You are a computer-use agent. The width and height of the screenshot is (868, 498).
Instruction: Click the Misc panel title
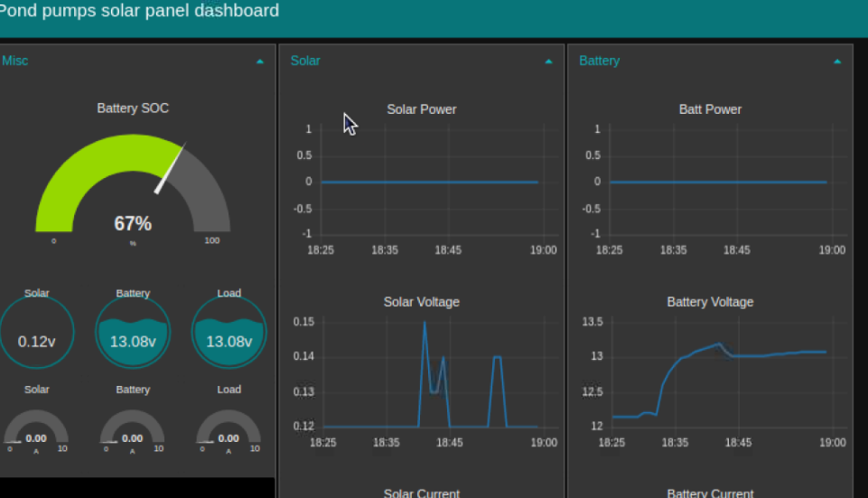pos(15,61)
